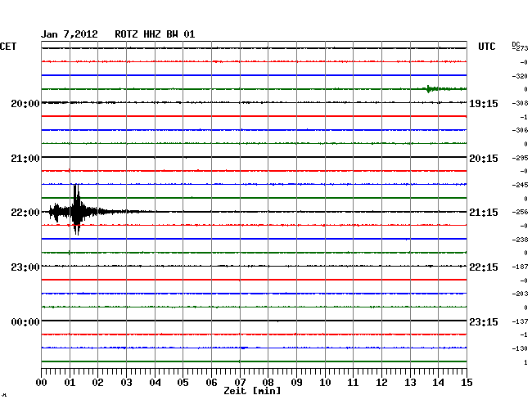Click the "14" minute axis label
Viewport: 532px width, 404px height.
[438, 383]
